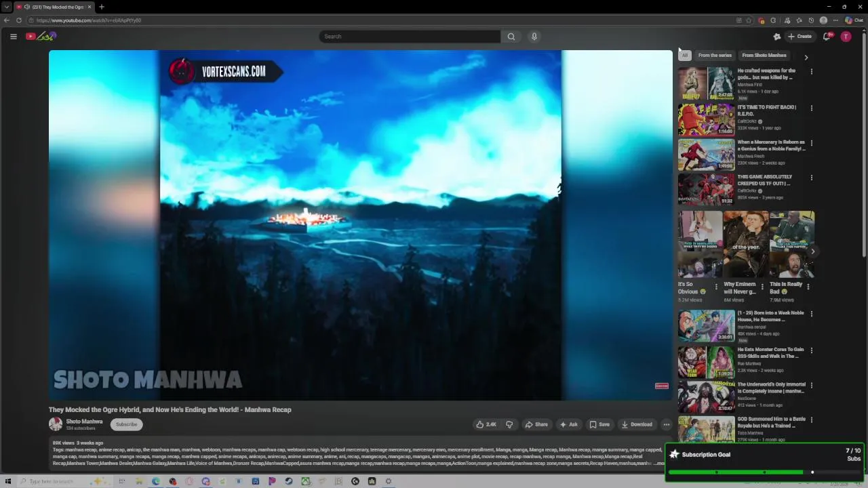Image resolution: width=868 pixels, height=488 pixels.
Task: Select the All filter chip
Action: [x=684, y=56]
